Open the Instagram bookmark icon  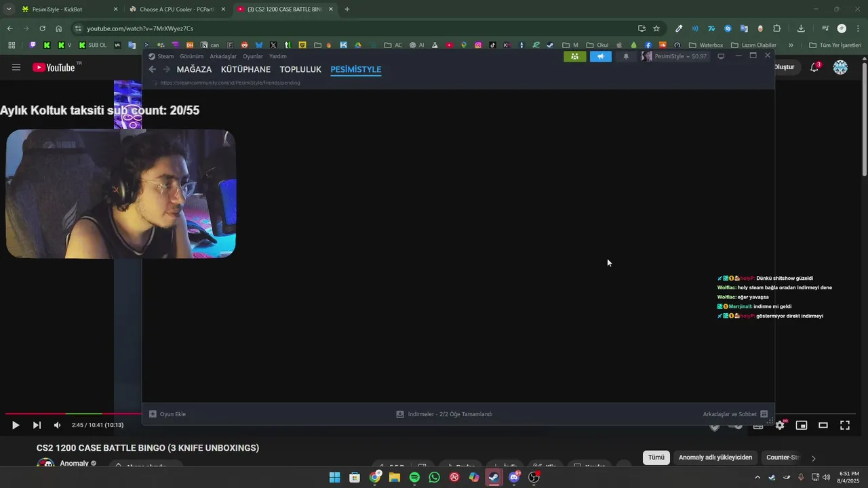pos(478,45)
